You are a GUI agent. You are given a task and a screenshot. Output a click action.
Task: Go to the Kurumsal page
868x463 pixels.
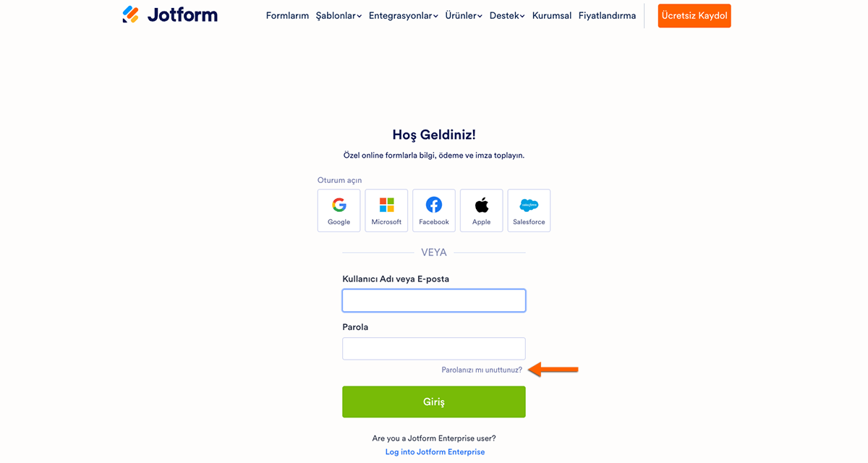(552, 16)
